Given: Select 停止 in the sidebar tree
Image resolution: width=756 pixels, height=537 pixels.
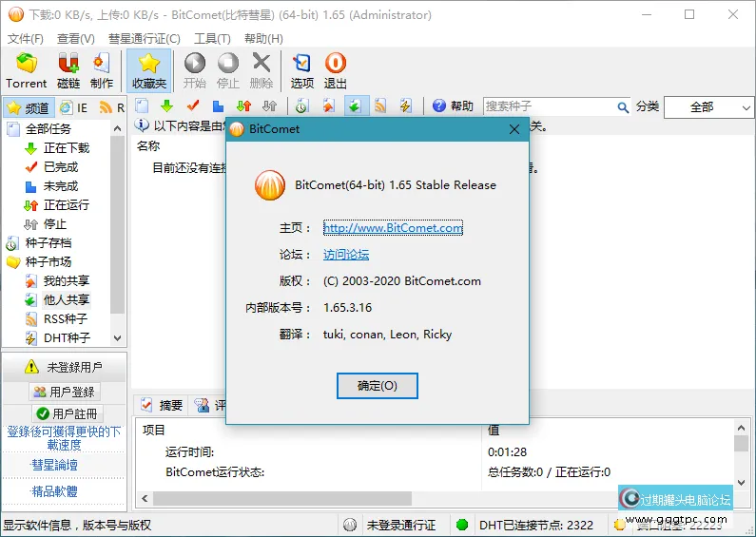Looking at the screenshot, I should (55, 224).
